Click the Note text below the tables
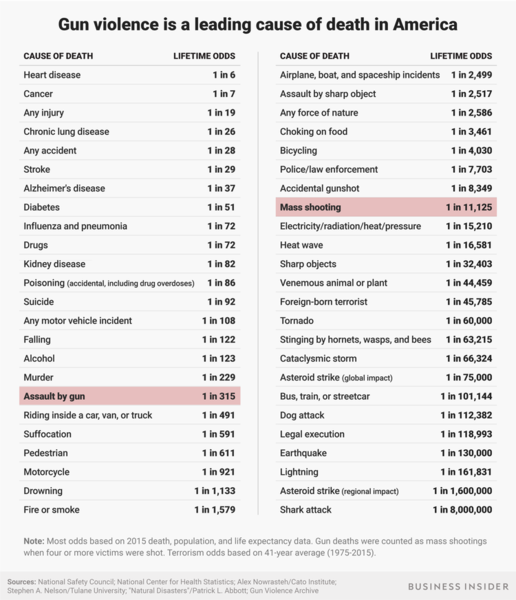Image resolution: width=516 pixels, height=600 pixels. [x=255, y=547]
